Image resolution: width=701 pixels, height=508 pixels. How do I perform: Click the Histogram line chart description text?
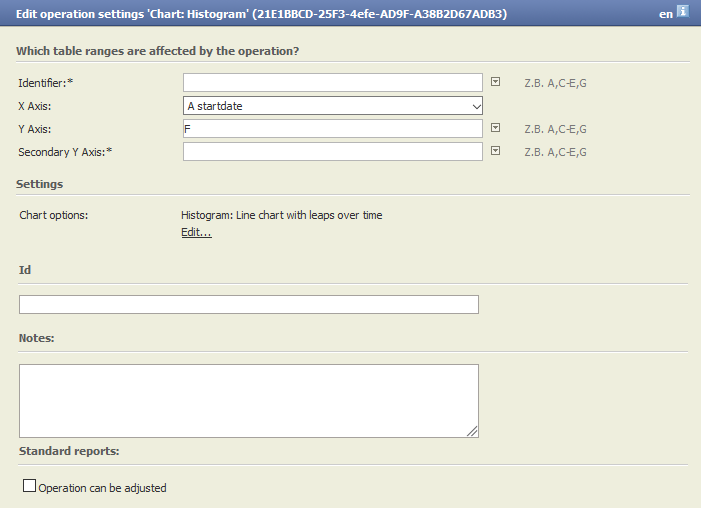[x=282, y=215]
